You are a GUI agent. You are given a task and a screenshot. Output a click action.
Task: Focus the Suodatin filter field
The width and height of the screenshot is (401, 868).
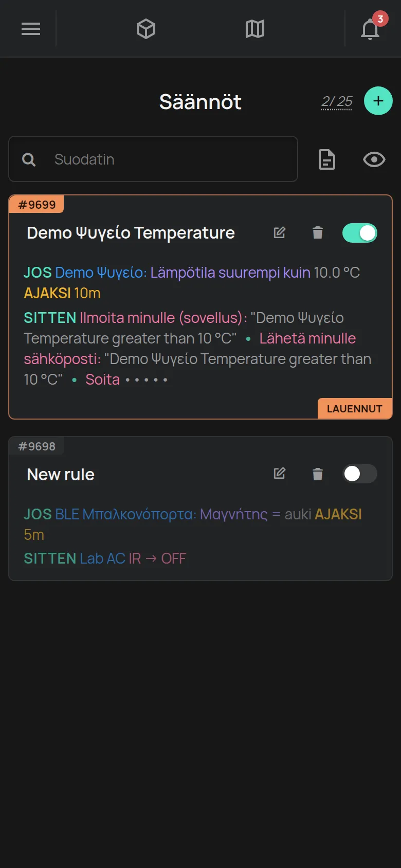[x=153, y=159]
